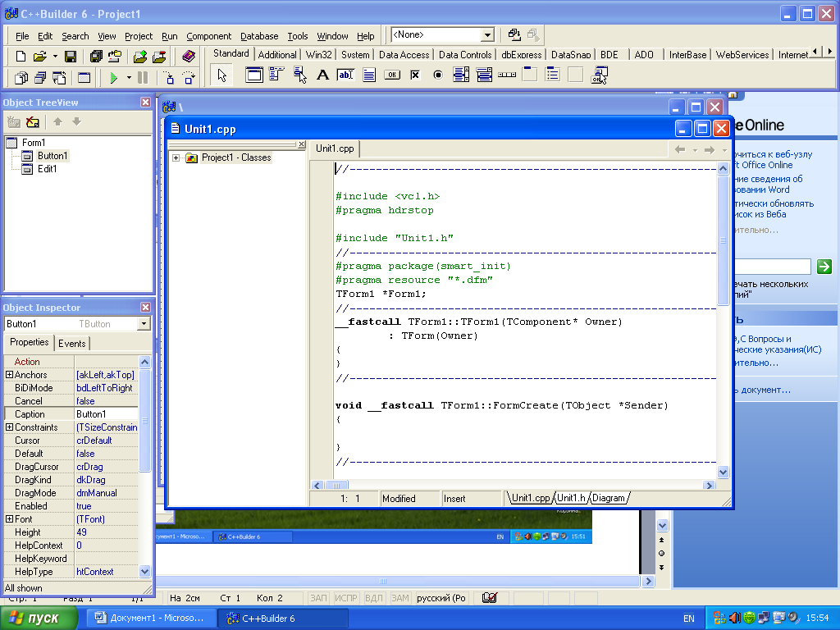This screenshot has width=840, height=630.
Task: Click the Height property value 49
Action: click(106, 532)
